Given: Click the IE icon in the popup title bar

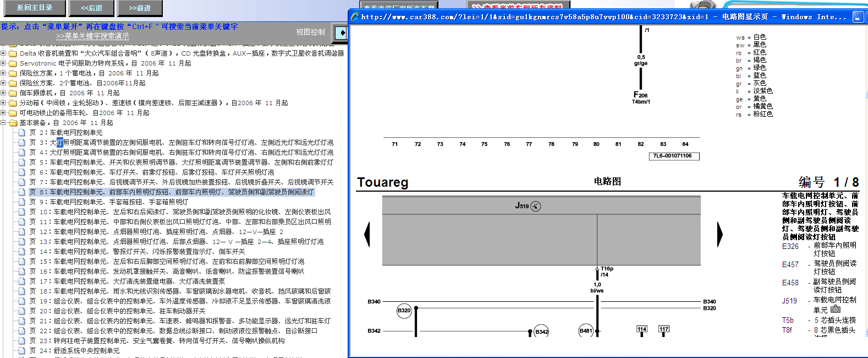Looking at the screenshot, I should [355, 17].
